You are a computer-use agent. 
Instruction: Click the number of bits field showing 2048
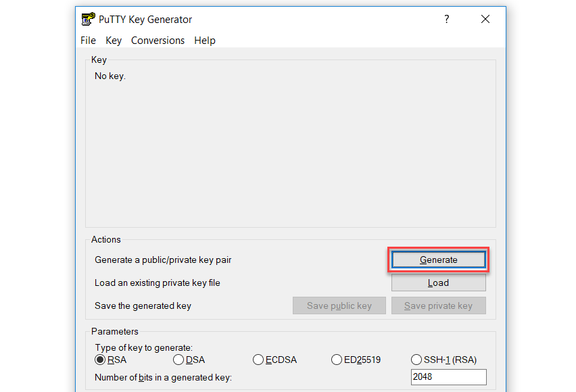448,377
